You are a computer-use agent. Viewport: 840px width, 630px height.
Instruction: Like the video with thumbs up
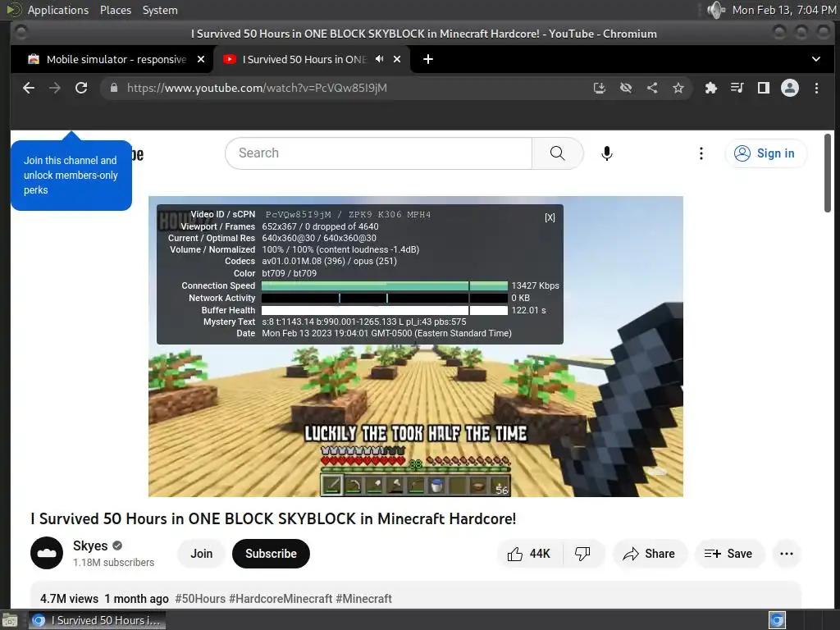(529, 554)
